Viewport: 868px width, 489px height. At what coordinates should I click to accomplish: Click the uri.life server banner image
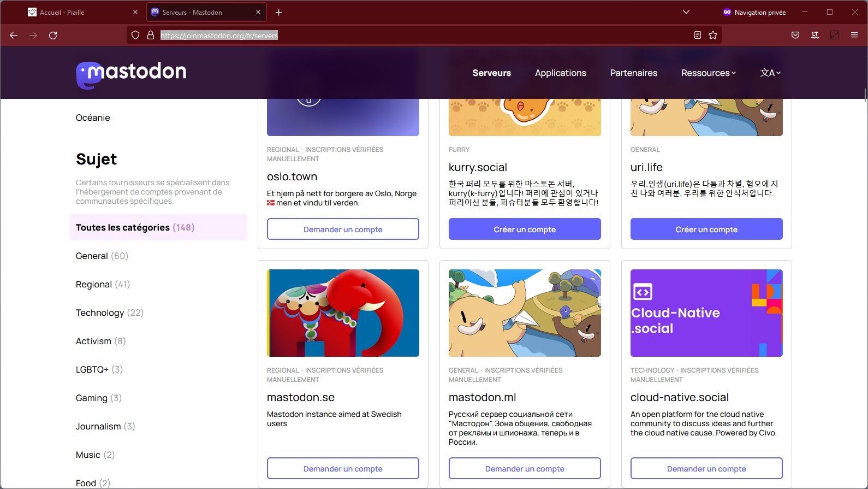(706, 117)
